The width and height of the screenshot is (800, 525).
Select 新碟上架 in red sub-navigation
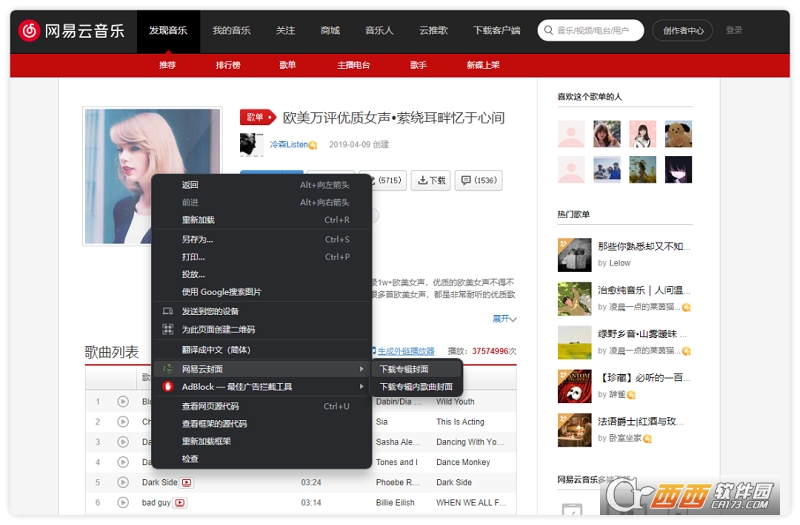[483, 65]
